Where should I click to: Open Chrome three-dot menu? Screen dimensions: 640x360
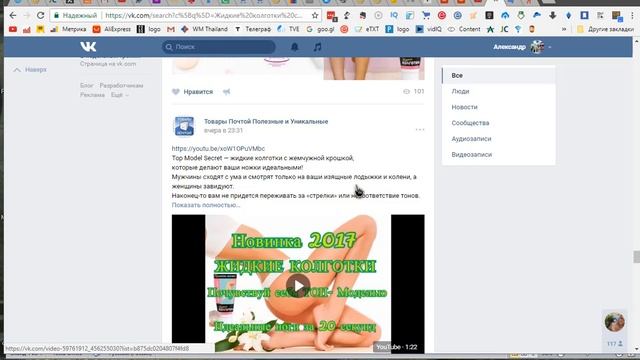click(x=632, y=16)
